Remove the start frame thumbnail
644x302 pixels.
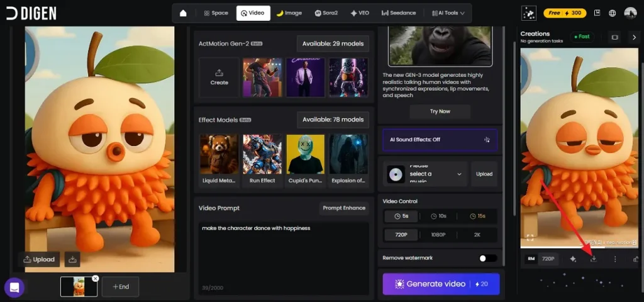(96, 279)
